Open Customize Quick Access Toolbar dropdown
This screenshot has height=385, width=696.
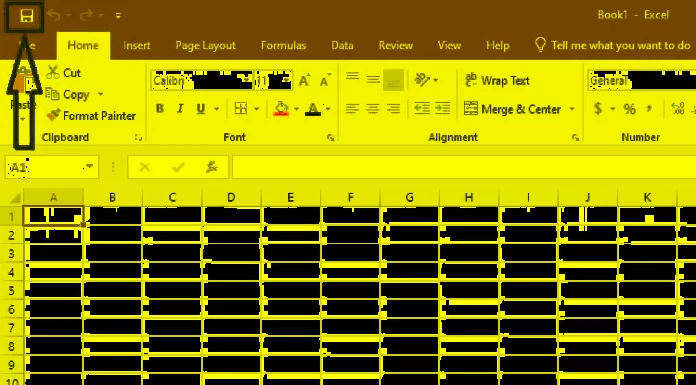coord(118,16)
